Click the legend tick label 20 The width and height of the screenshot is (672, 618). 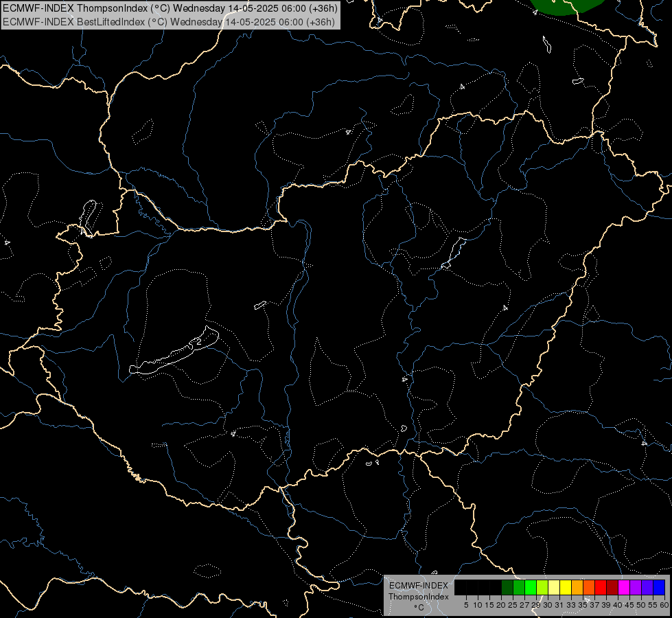pyautogui.click(x=501, y=605)
